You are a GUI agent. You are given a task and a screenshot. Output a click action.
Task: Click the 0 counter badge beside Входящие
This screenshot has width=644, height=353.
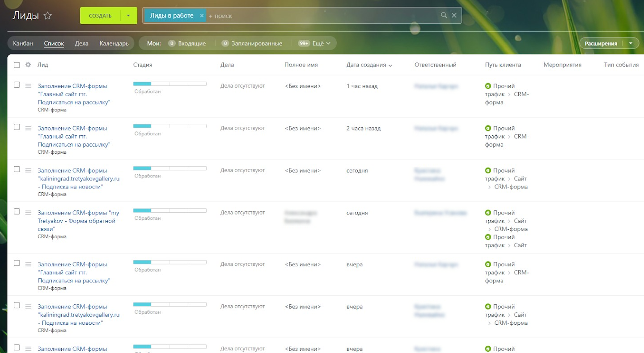(x=172, y=43)
